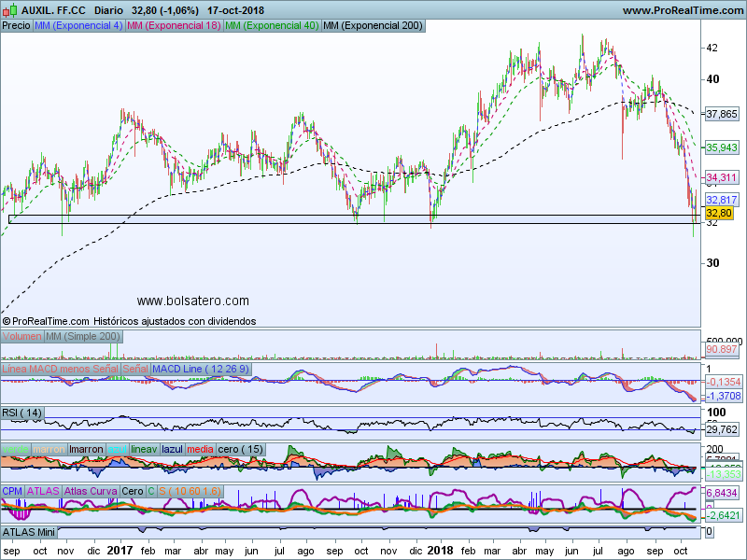Open the www.ProRealTime.com link
Viewport: 747px width, 560px height.
click(x=681, y=10)
